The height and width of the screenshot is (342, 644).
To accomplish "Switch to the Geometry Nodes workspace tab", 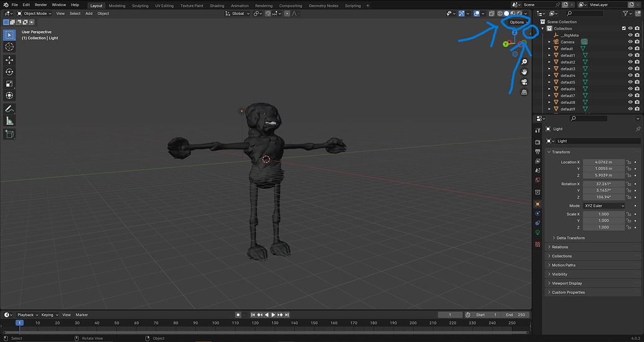I will tap(323, 6).
